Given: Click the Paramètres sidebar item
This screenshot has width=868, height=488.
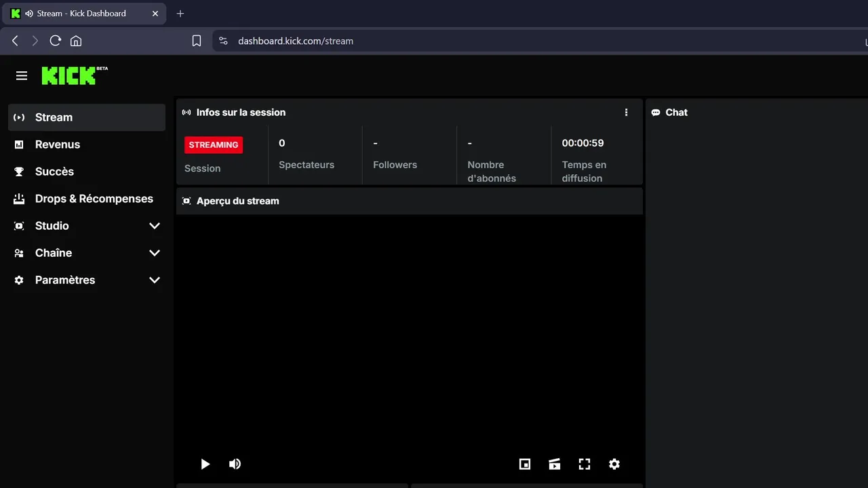Looking at the screenshot, I should [x=87, y=280].
